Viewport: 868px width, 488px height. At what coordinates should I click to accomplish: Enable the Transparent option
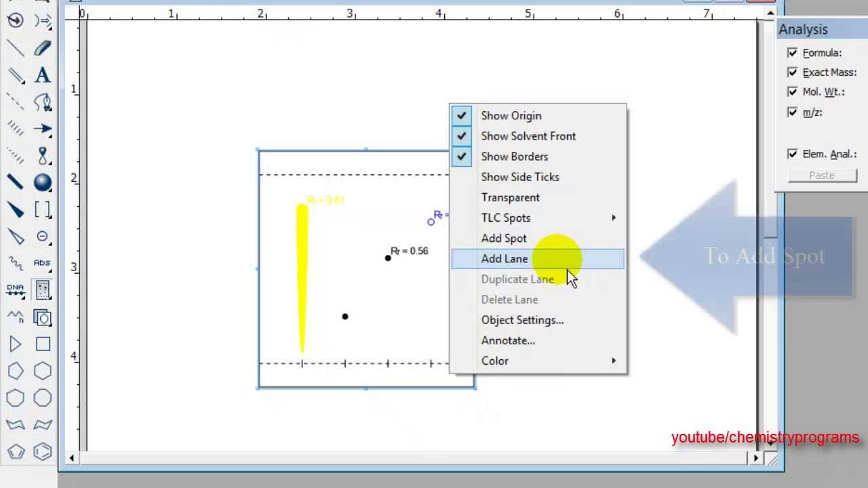tap(538, 197)
